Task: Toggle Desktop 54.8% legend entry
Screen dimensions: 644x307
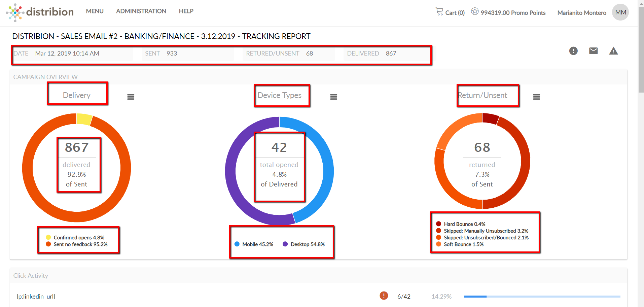Action: tap(303, 244)
